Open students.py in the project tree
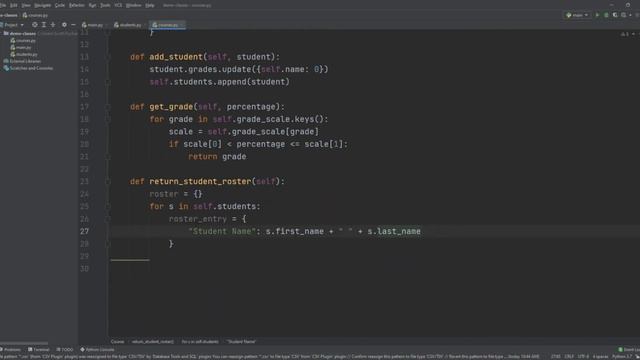 click(x=24, y=54)
